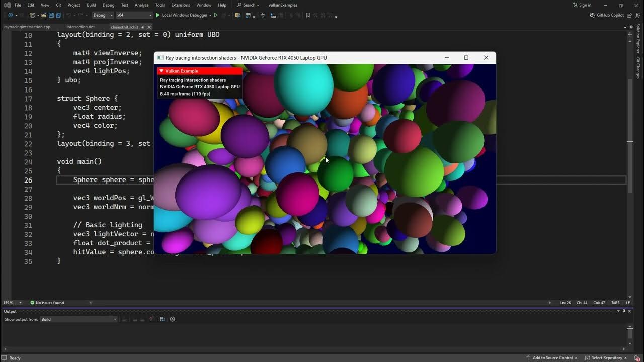Click the 8.40 ms/frame (119 fps) readout
Image resolution: width=644 pixels, height=362 pixels.
point(185,94)
